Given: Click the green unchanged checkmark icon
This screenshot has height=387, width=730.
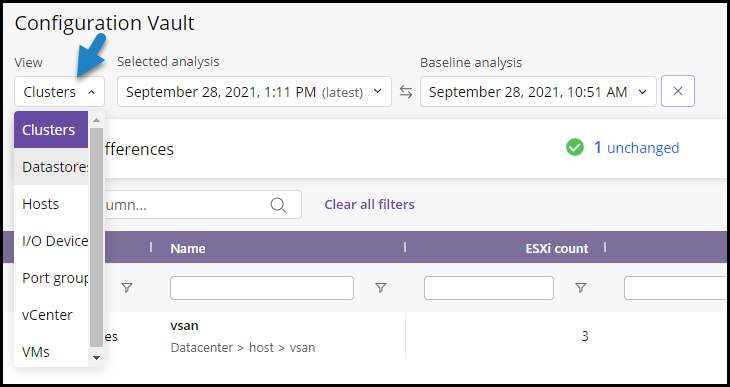Looking at the screenshot, I should 575,148.
